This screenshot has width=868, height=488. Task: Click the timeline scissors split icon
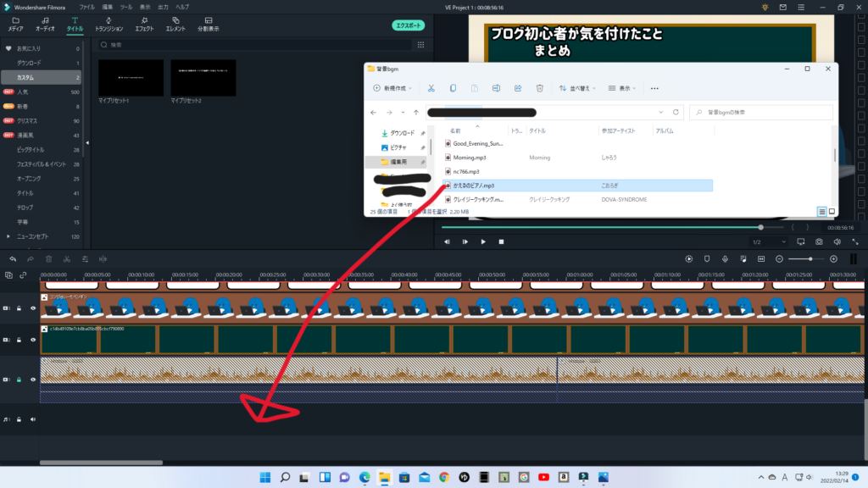66,259
